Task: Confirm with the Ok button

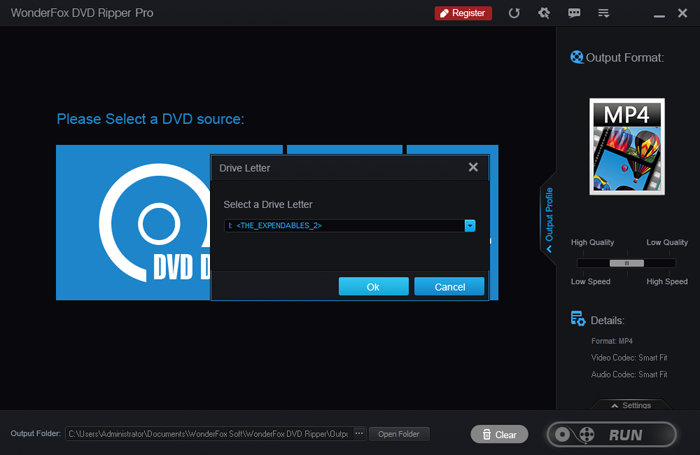Action: (x=373, y=286)
